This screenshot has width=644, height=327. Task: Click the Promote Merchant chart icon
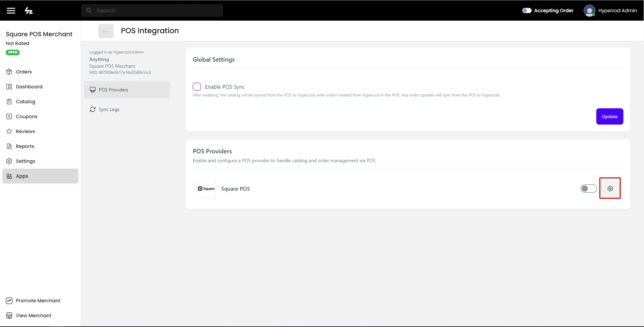(9, 301)
